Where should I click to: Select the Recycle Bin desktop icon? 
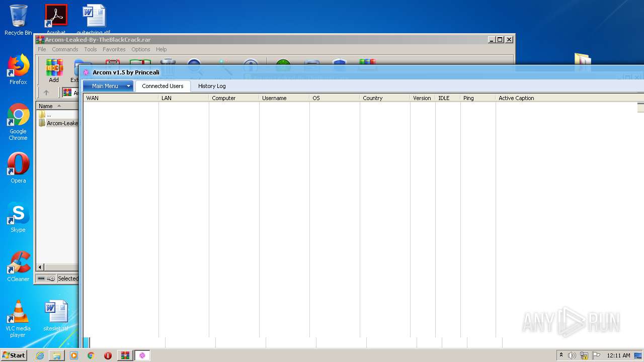pyautogui.click(x=18, y=20)
